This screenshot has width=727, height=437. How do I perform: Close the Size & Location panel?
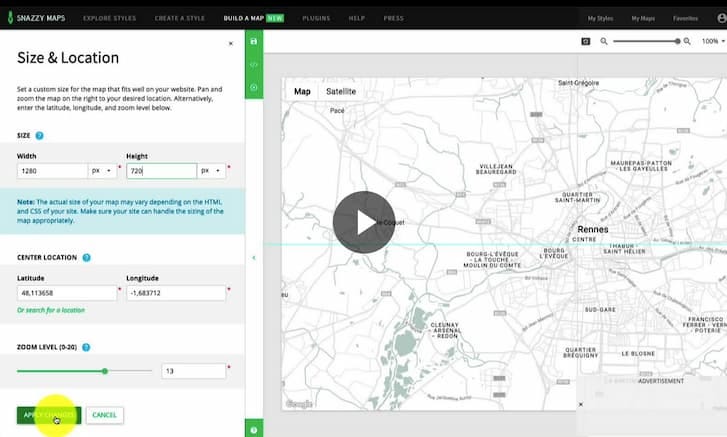[231, 44]
